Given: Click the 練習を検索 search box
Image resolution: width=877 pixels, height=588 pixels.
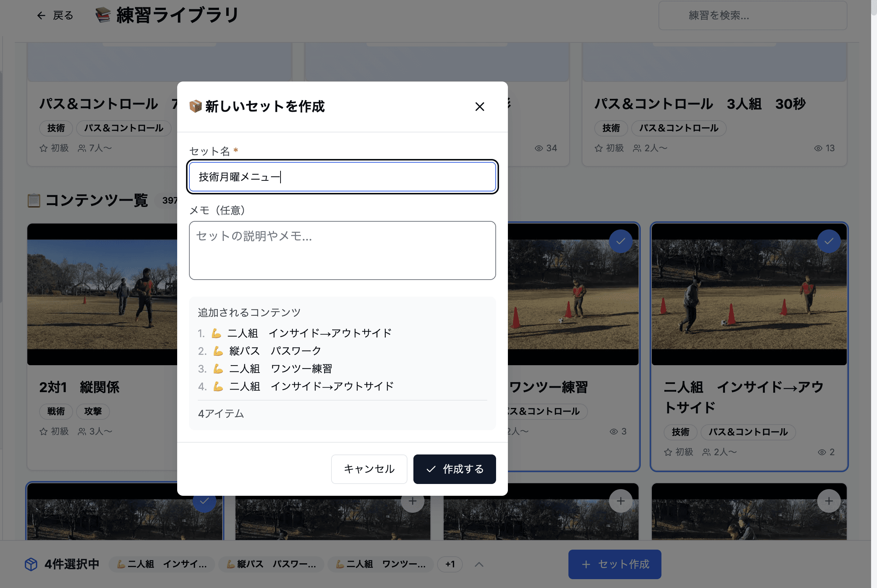Looking at the screenshot, I should [x=752, y=15].
